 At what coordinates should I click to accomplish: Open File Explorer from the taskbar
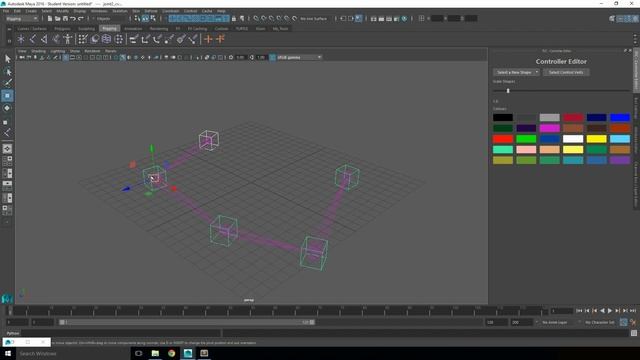155,353
